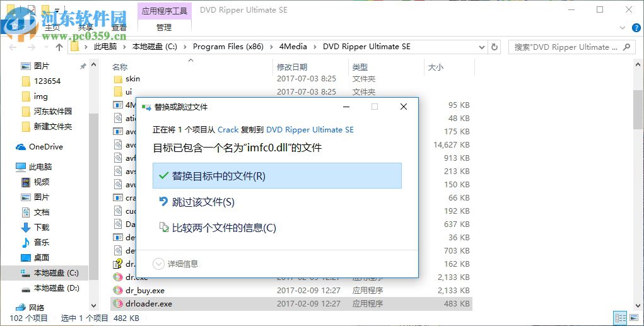644x326 pixels.
Task: Open the Crack source folder link
Action: tap(228, 130)
